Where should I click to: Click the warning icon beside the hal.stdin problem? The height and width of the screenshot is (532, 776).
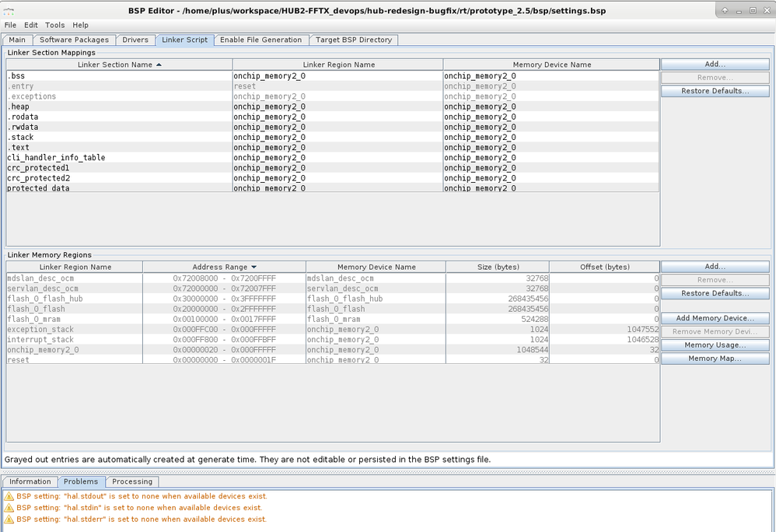[9, 508]
